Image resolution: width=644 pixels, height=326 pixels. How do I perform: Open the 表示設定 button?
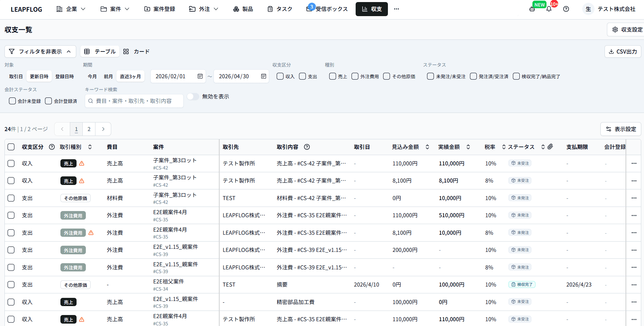pyautogui.click(x=621, y=129)
